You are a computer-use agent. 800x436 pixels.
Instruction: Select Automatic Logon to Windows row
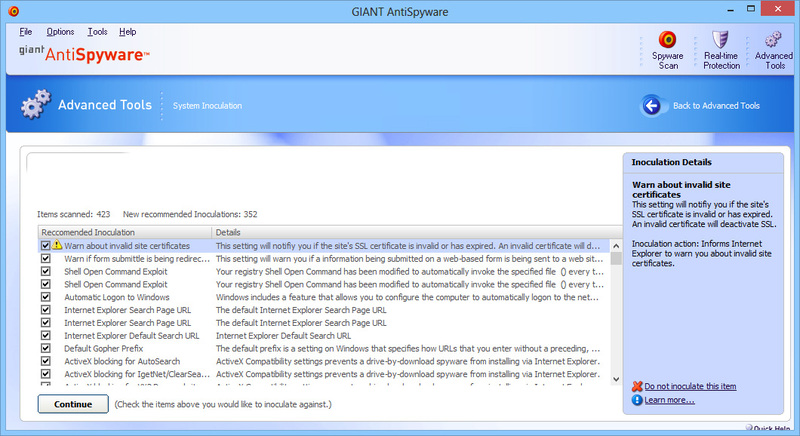point(324,297)
